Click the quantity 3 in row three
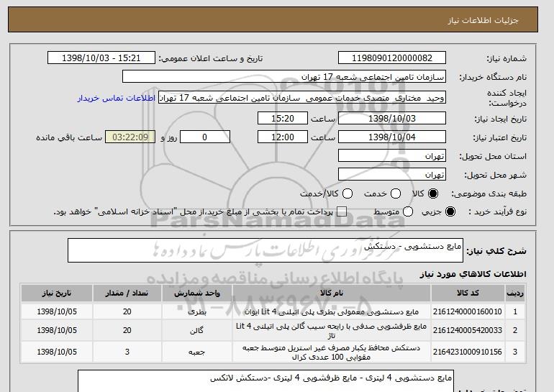The height and width of the screenshot is (392, 554). (x=127, y=352)
